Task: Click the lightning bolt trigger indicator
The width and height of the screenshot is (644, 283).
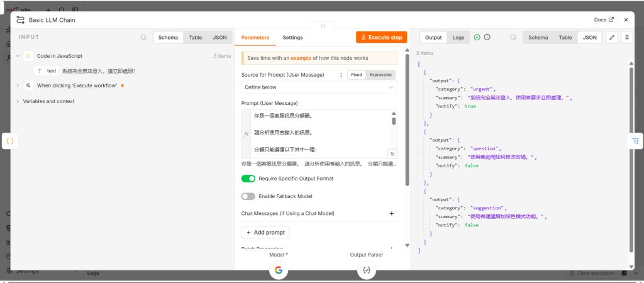Action: pyautogui.click(x=122, y=86)
